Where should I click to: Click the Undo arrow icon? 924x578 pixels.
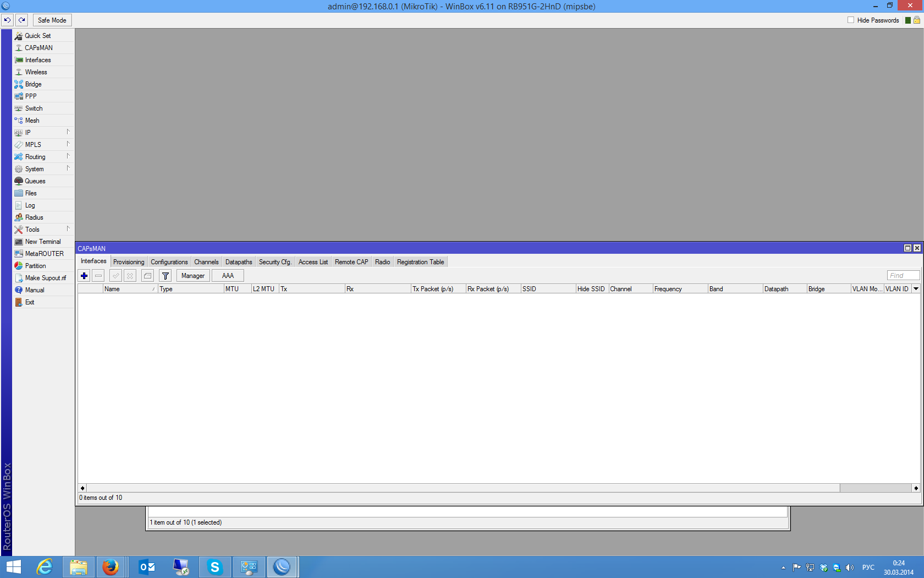pos(7,20)
